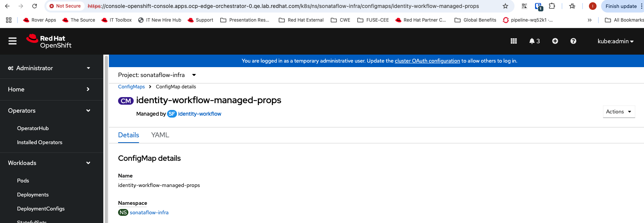Screen dimensions: 644x223
Task: Select the Details tab
Action: [128, 135]
